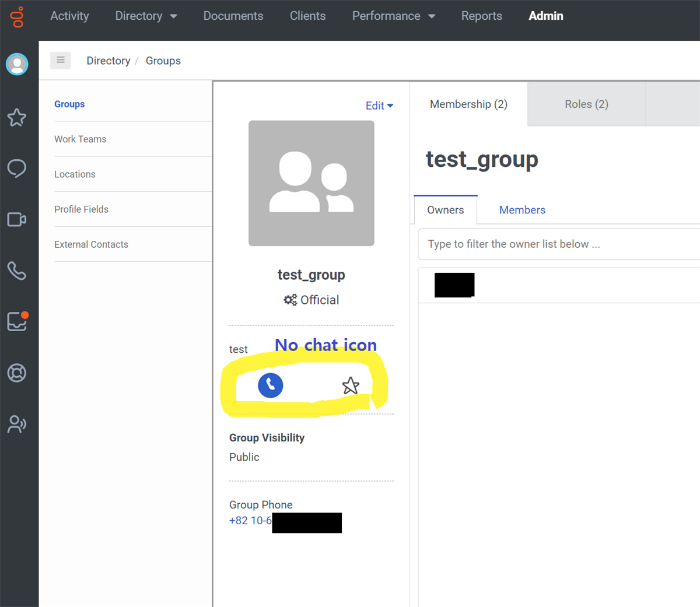The image size is (700, 607).
Task: Expand the Performance menu in top navigation
Action: 394,16
